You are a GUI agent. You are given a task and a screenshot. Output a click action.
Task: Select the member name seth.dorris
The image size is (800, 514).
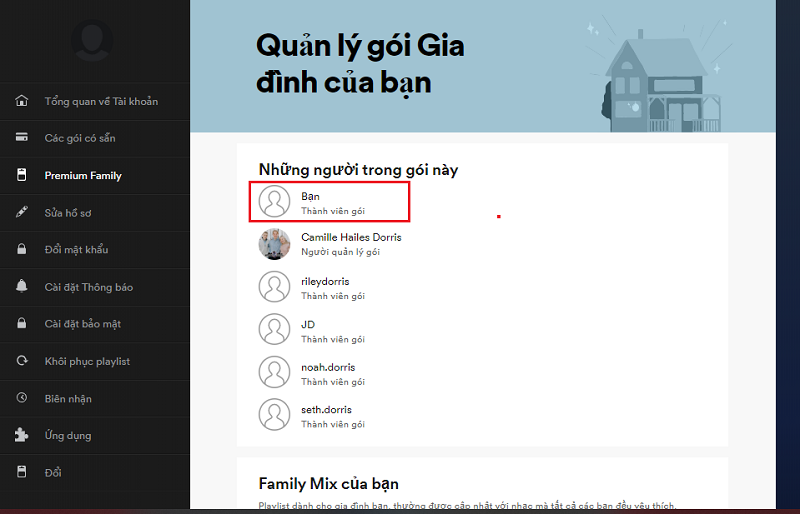(x=326, y=409)
